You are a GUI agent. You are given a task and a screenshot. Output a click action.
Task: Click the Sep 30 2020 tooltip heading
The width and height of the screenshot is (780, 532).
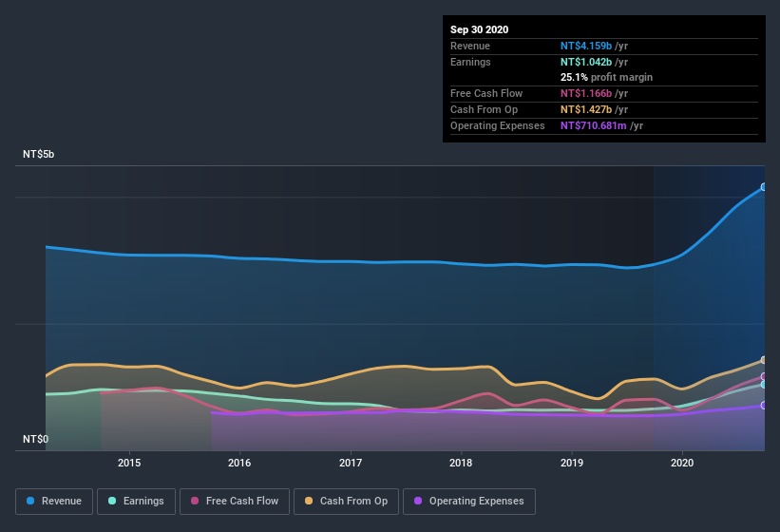[480, 29]
